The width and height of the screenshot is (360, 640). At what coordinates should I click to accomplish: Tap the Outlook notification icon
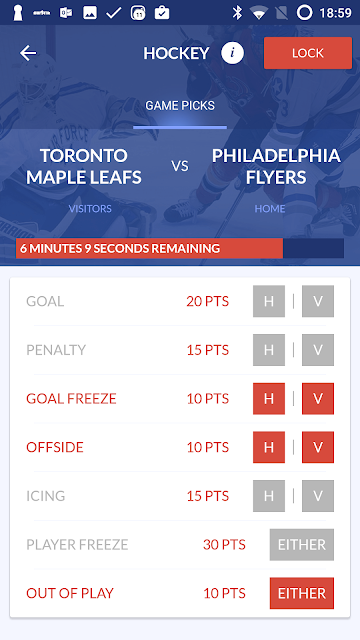click(x=66, y=13)
